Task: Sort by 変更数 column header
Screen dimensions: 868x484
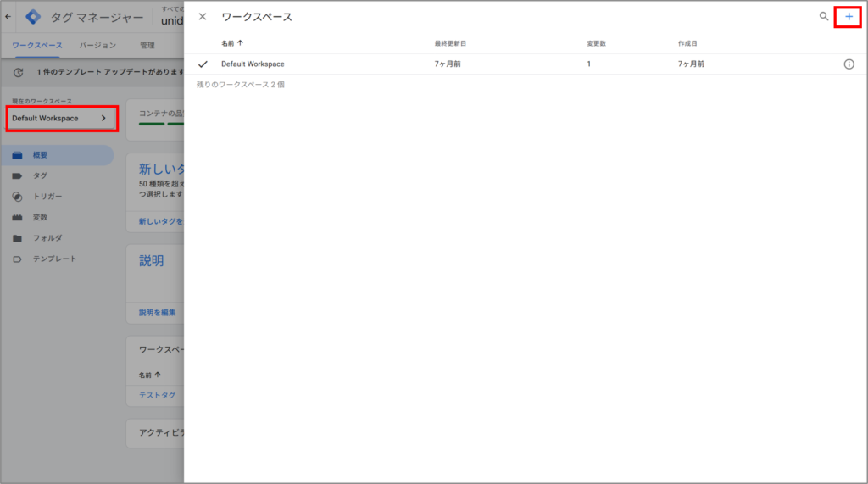Action: coord(596,43)
